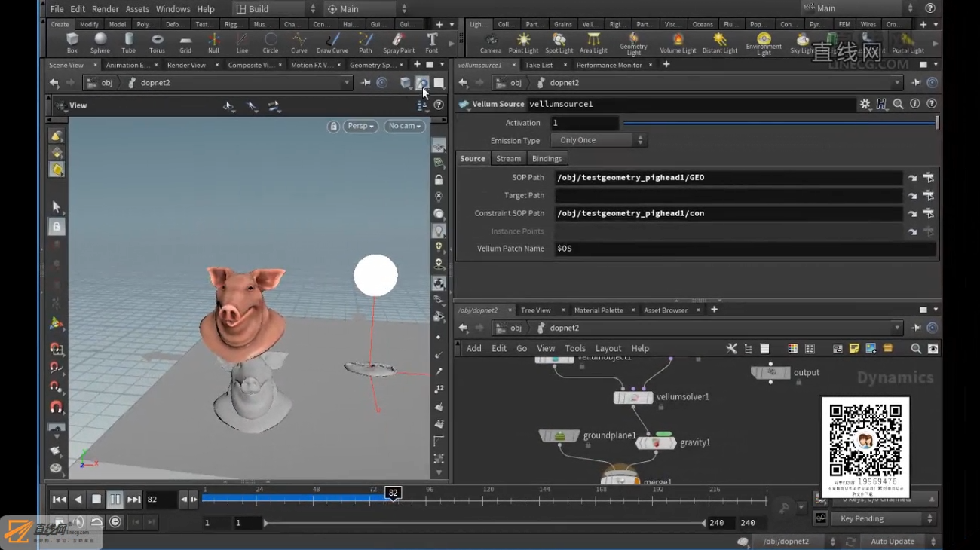Open the Main radial menu dropdown

click(x=366, y=8)
